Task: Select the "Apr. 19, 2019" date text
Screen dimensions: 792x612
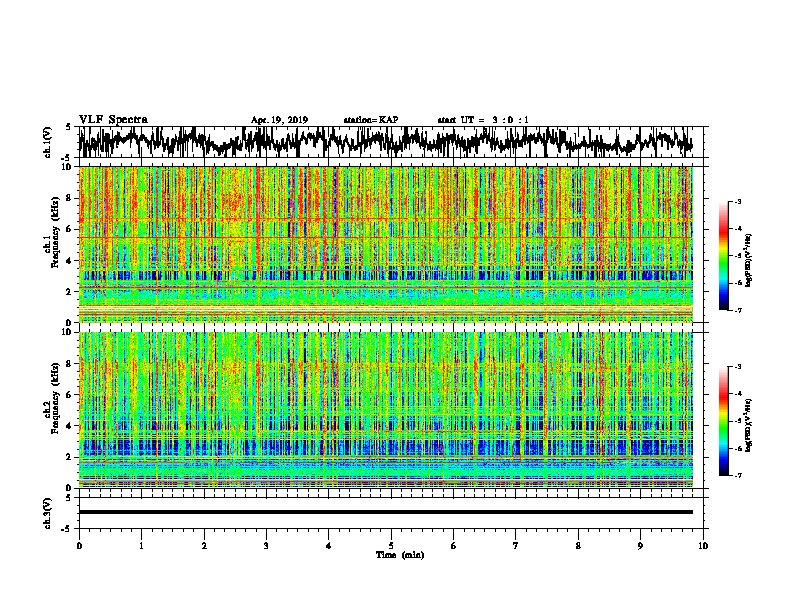Action: pos(279,120)
